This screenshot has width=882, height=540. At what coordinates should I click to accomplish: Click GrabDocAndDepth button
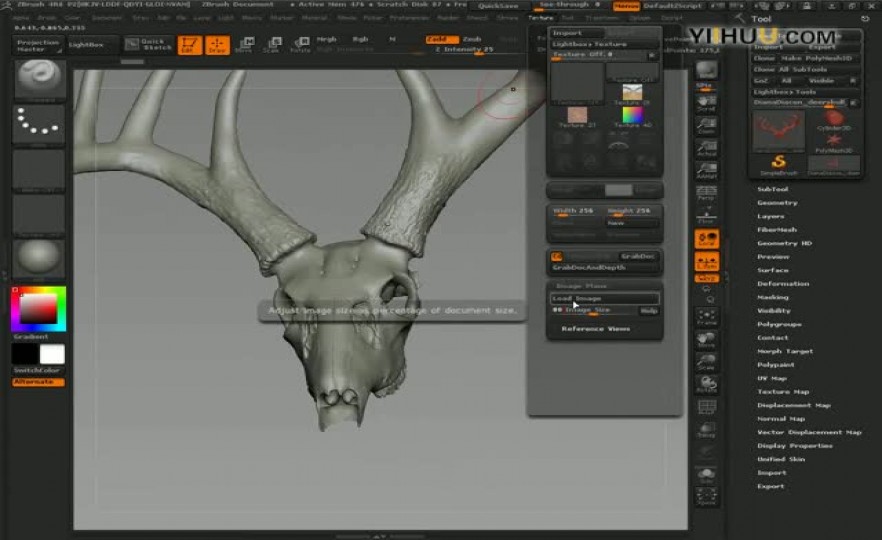click(605, 268)
